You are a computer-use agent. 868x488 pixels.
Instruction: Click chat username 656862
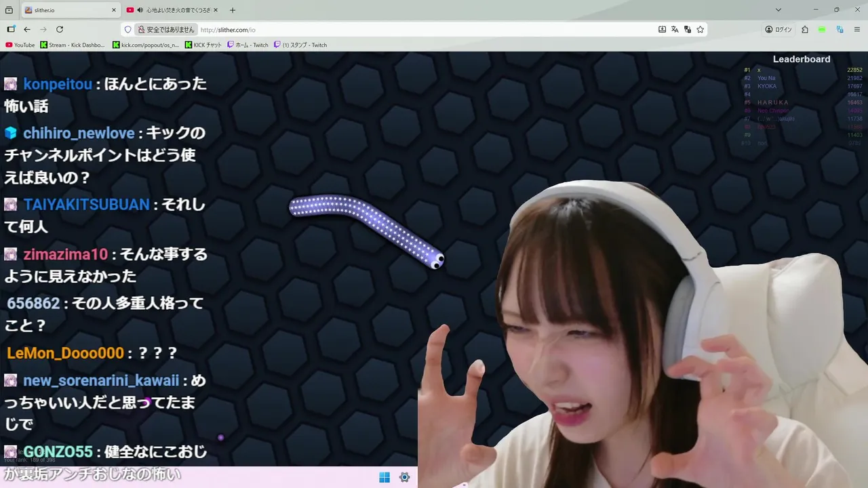coord(33,303)
